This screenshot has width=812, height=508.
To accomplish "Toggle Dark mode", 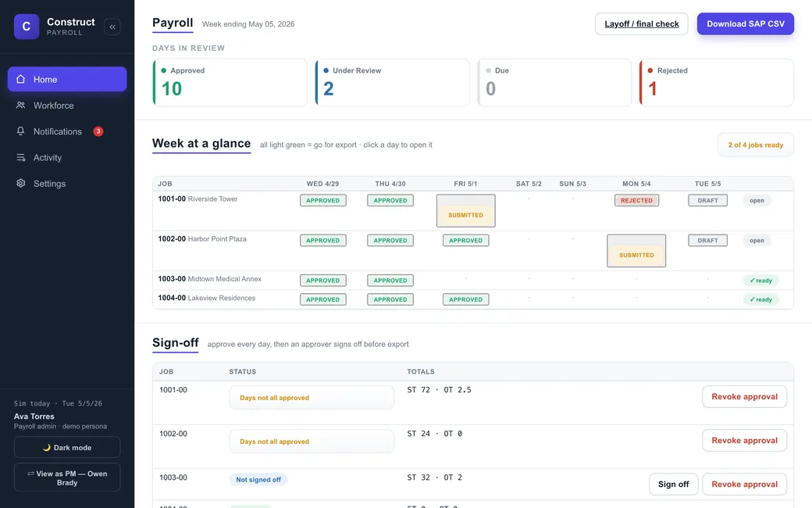I will 67,447.
